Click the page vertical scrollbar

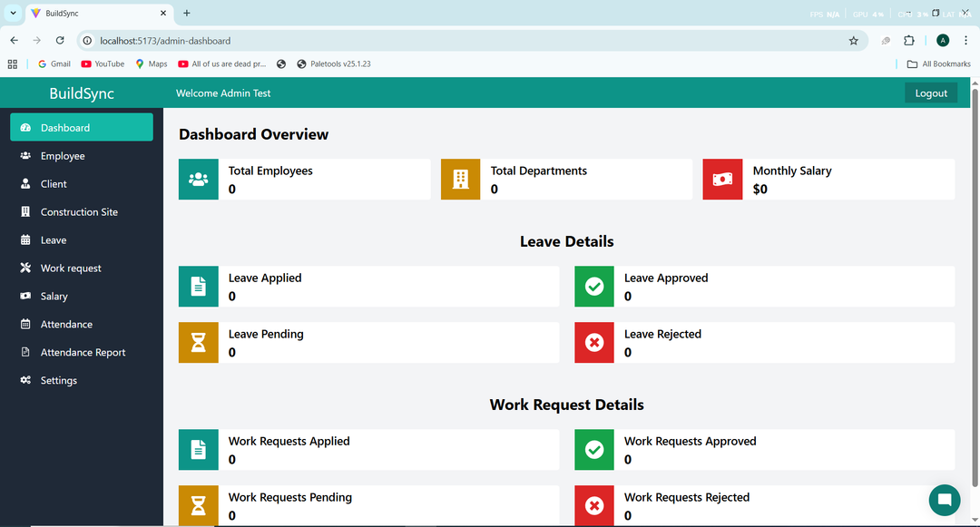coord(975,288)
